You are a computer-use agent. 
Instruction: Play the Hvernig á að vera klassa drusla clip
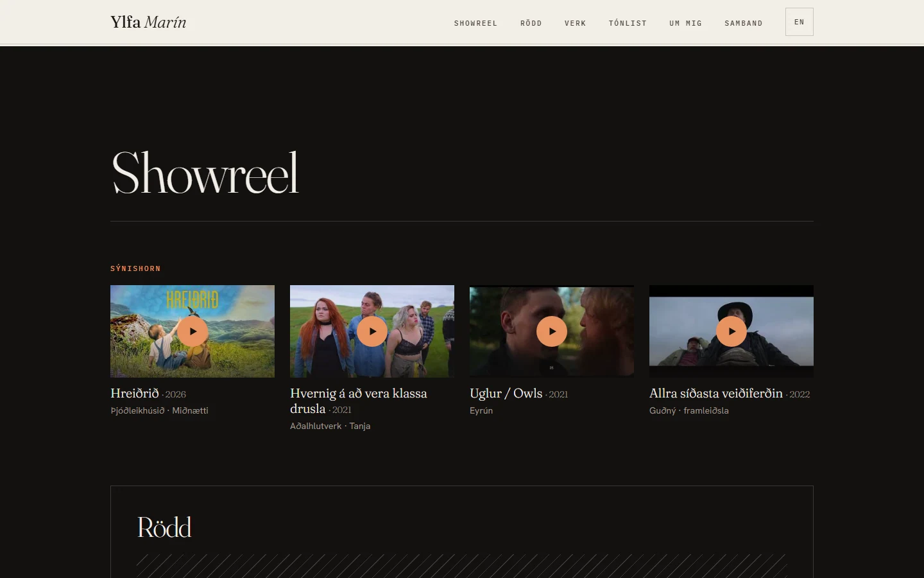(372, 331)
